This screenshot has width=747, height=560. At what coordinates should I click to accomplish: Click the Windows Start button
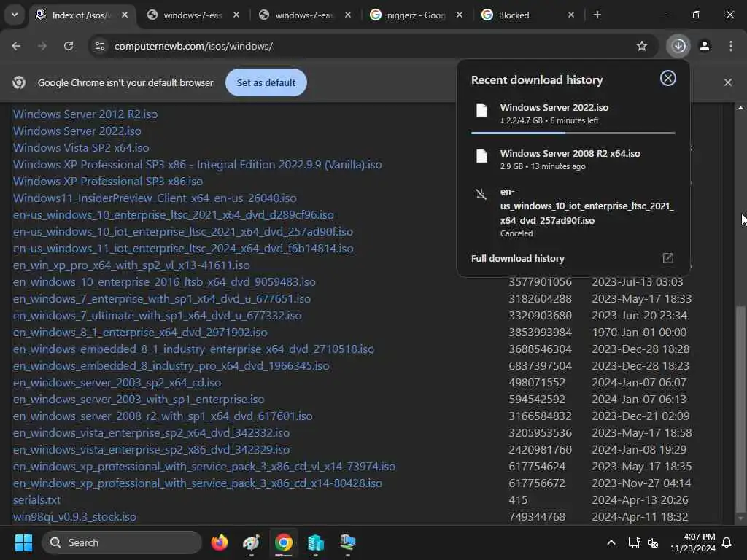pyautogui.click(x=23, y=542)
